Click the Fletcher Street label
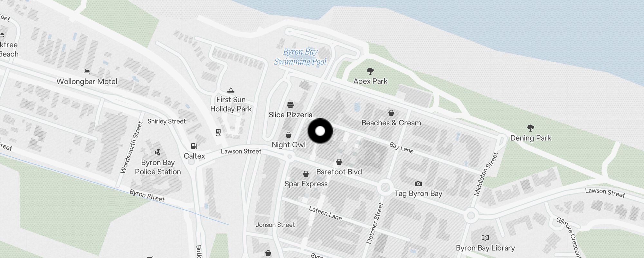Viewport: 644px width, 258px height. click(375, 223)
